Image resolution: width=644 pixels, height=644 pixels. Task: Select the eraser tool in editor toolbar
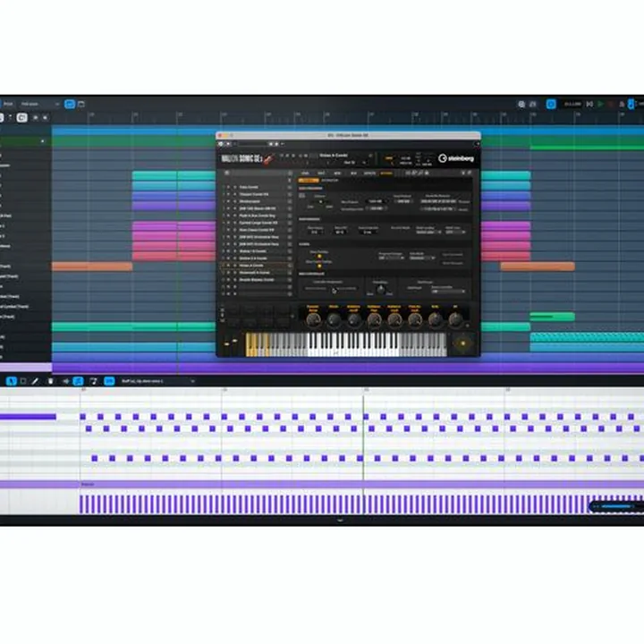click(50, 381)
